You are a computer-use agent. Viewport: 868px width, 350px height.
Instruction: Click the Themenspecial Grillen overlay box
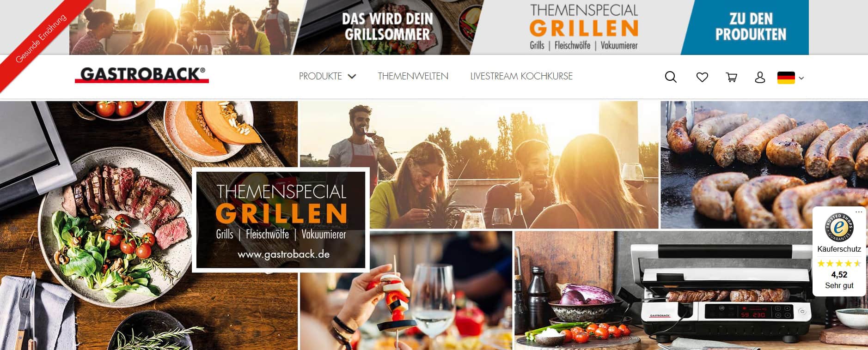pos(281,220)
